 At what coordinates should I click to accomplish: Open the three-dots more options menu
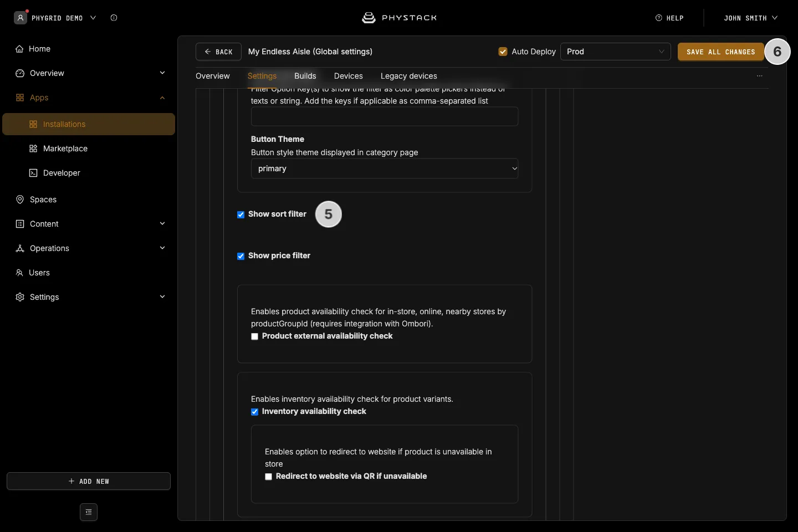pos(760,76)
